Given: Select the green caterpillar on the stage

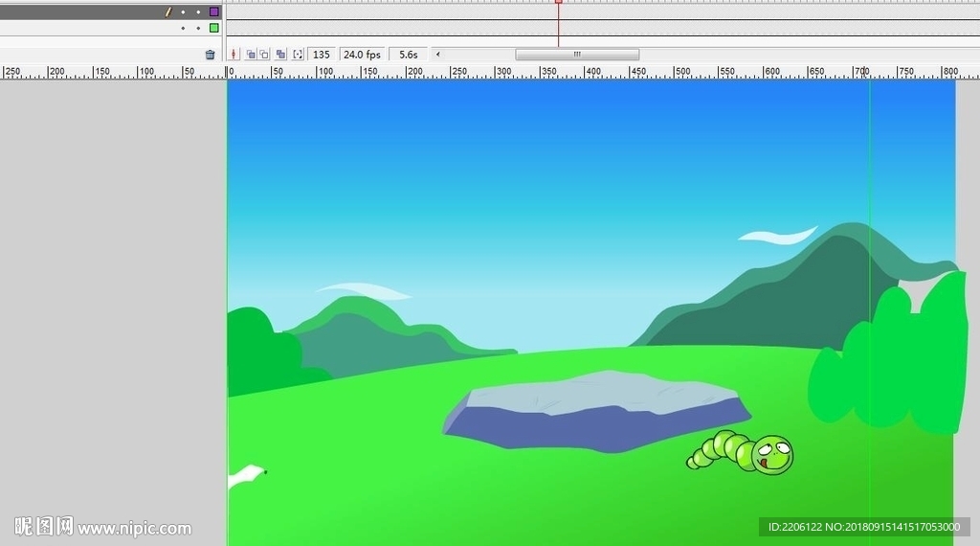Looking at the screenshot, I should 740,452.
